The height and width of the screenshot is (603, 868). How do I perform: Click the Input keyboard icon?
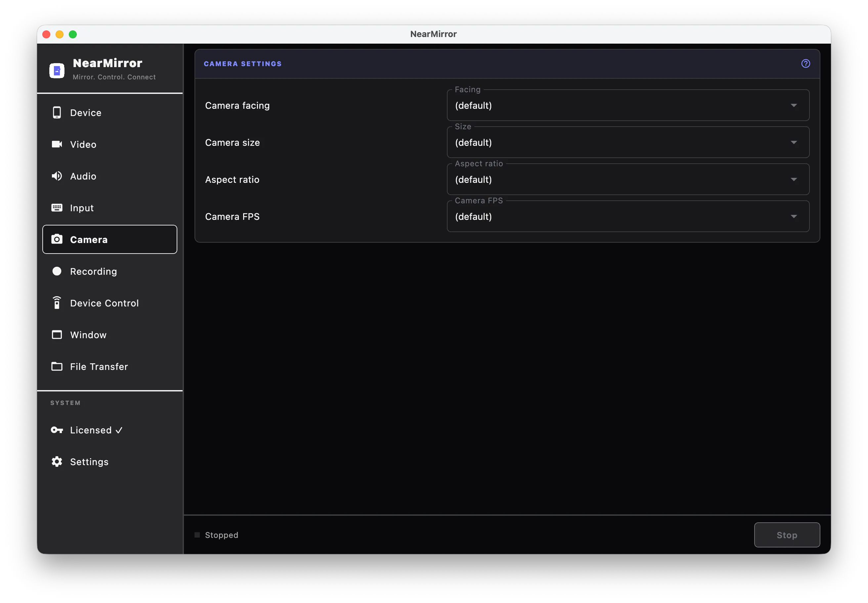57,208
